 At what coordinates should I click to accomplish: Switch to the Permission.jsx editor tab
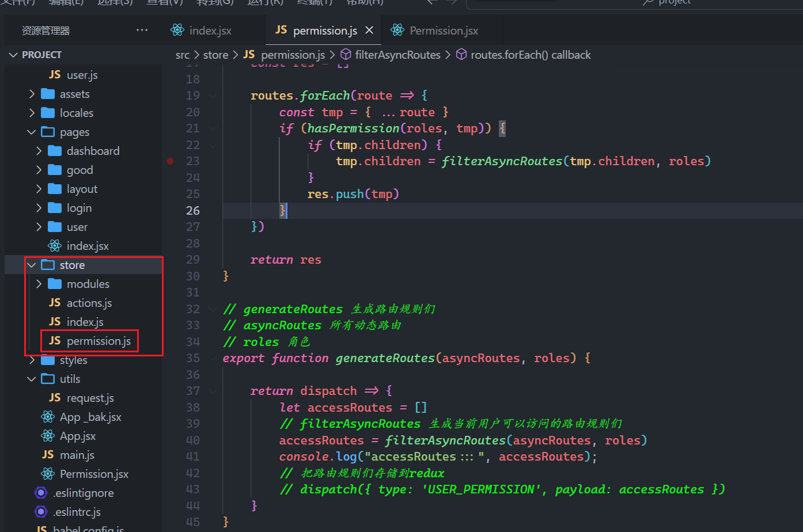click(x=442, y=31)
